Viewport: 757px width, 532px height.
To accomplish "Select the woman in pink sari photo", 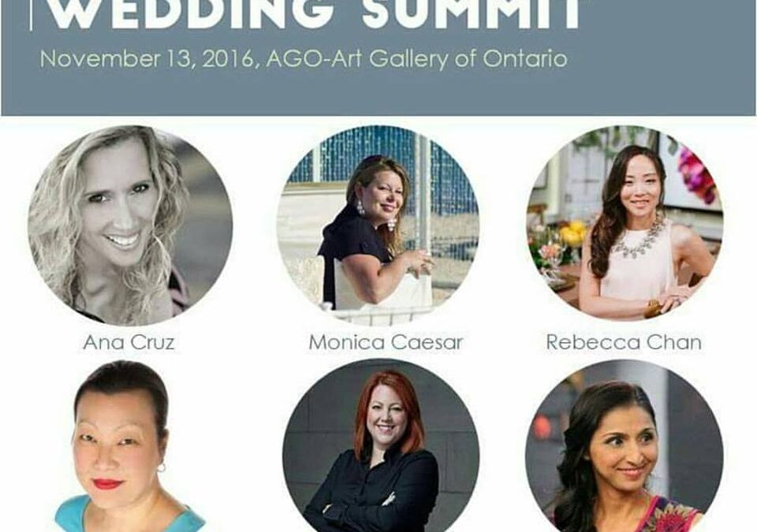I will (625, 445).
